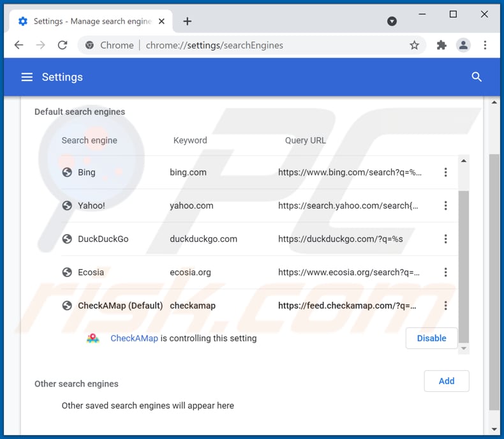This screenshot has height=439, width=504.
Task: Click the globe icon next to Bing
Action: click(67, 172)
